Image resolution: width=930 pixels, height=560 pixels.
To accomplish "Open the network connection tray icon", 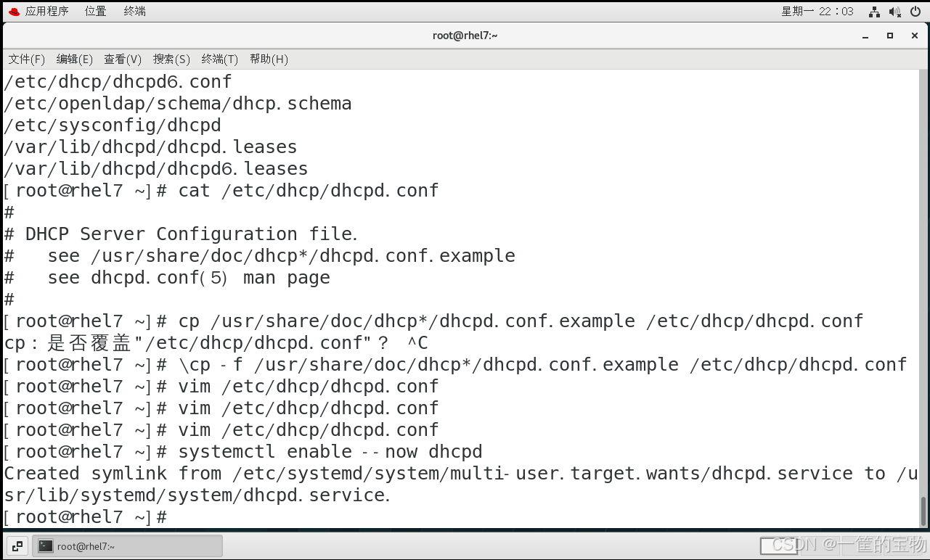I will click(874, 12).
